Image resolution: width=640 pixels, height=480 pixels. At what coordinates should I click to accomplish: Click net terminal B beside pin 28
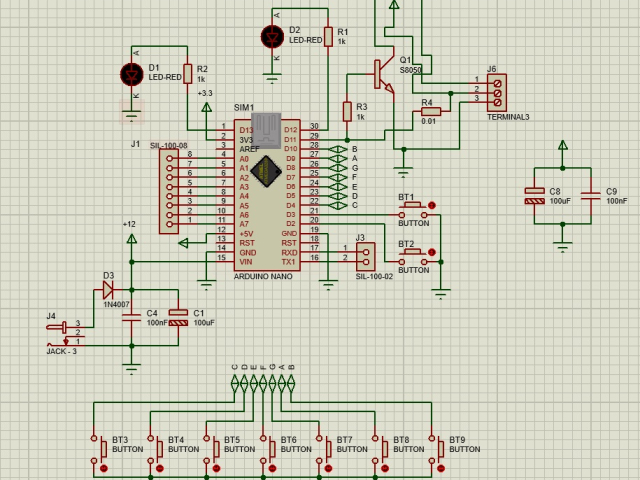point(338,149)
